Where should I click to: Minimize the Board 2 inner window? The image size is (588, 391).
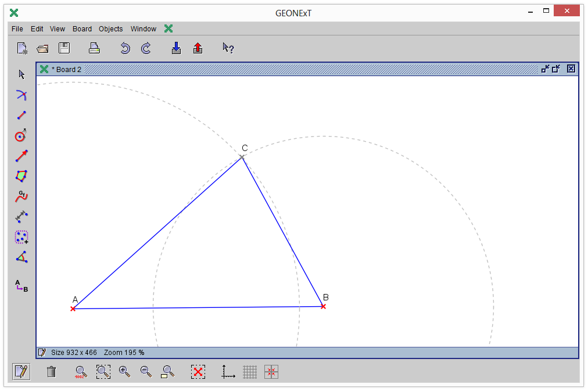(x=545, y=69)
